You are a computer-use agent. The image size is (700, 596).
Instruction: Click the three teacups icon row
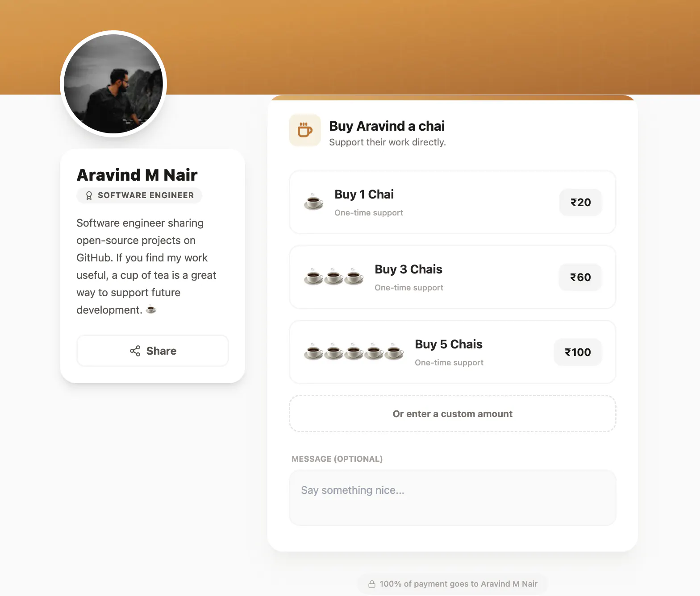[334, 277]
